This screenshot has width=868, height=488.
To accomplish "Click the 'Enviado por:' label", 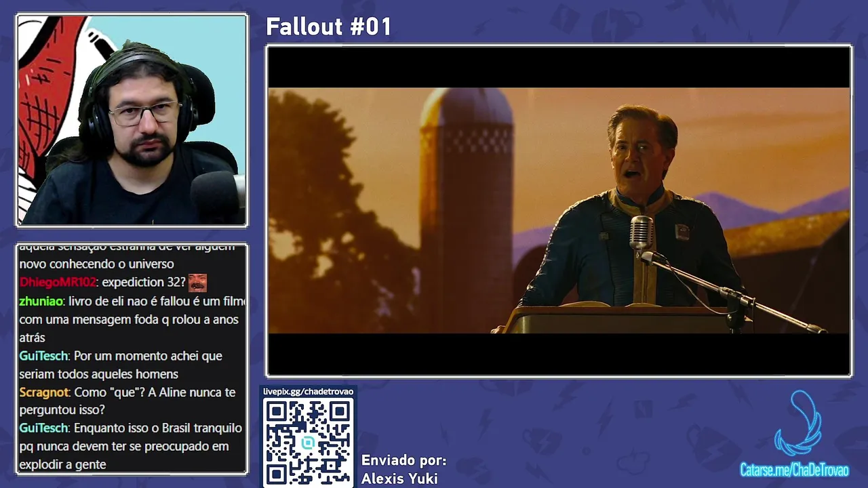I will point(403,460).
